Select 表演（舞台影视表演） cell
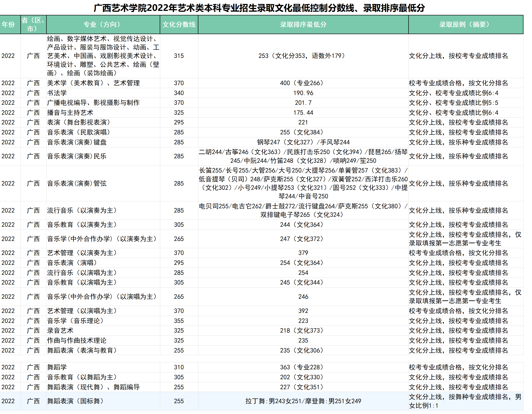 103,122
